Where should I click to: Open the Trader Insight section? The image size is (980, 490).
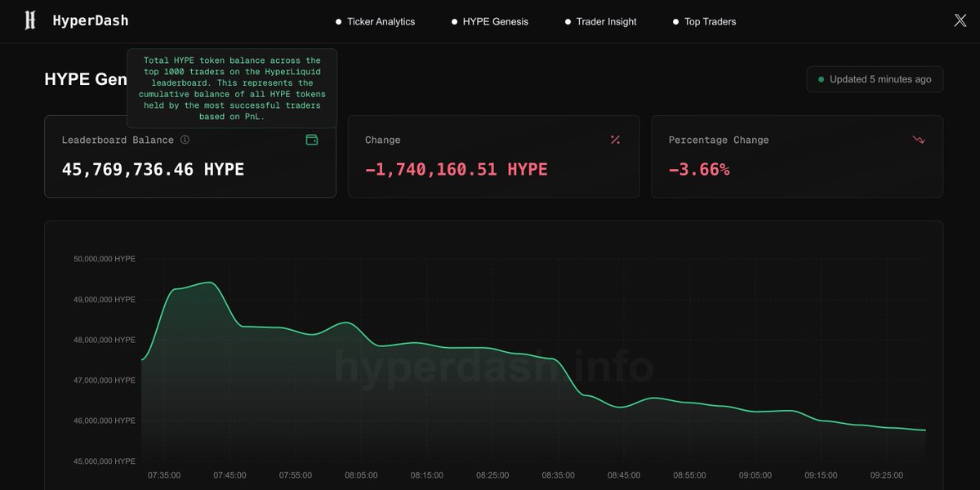(606, 21)
